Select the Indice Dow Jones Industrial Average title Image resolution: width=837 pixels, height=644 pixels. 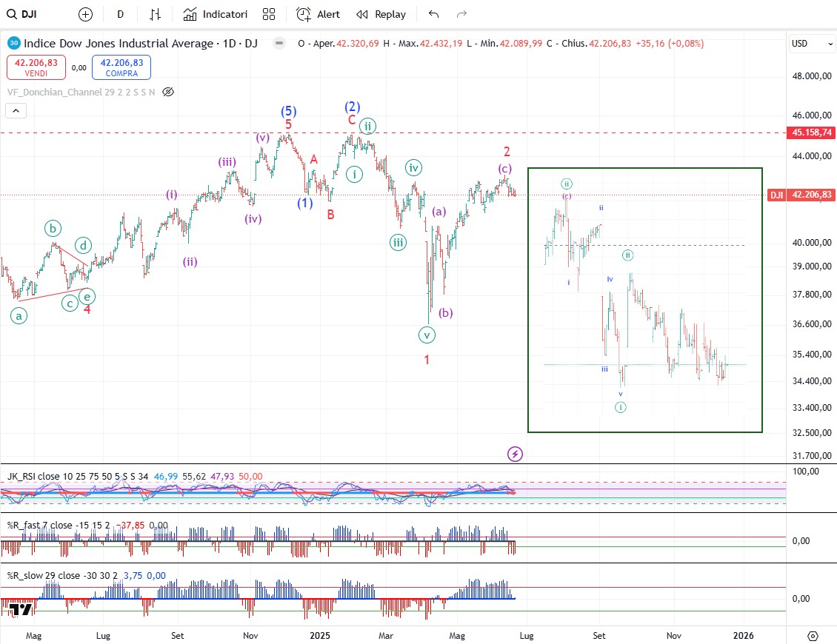coord(141,43)
